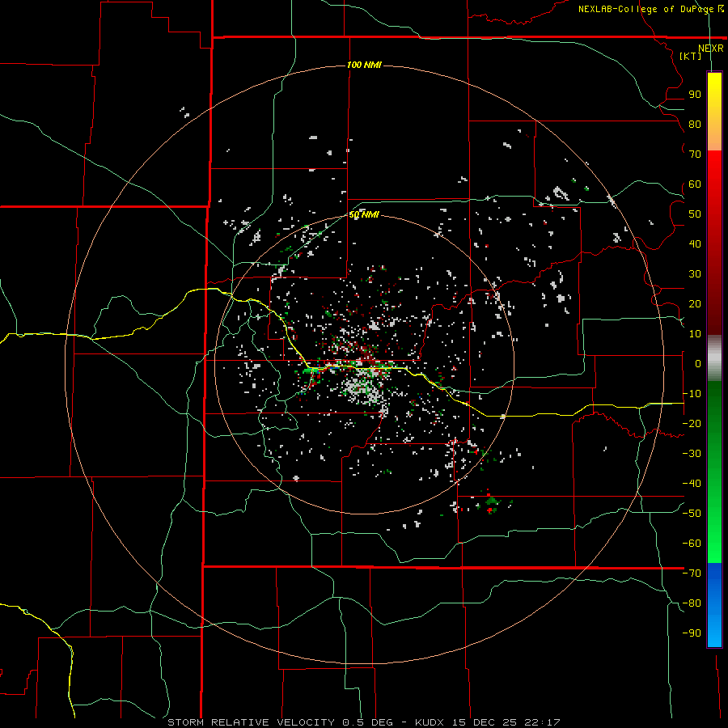This screenshot has height=728, width=728.
Task: Click the -30 value on velocity scale
Action: coord(692,454)
